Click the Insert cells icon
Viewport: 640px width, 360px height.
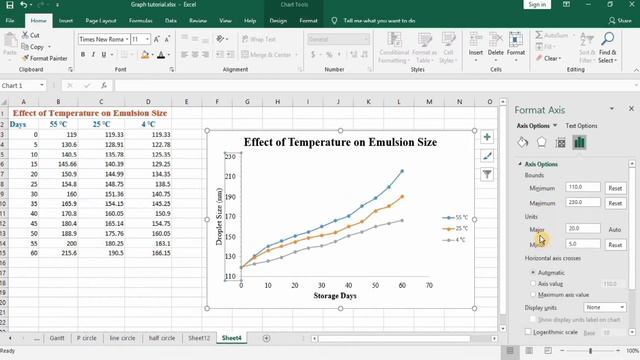[x=476, y=40]
